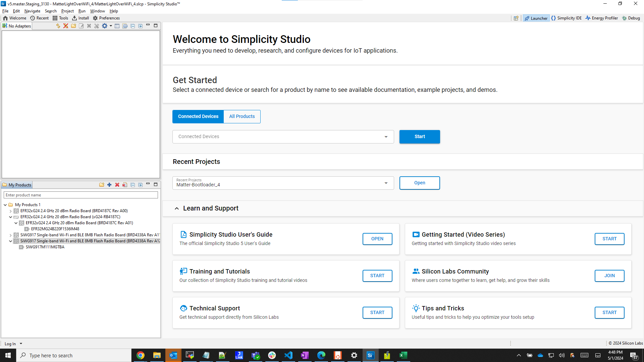
Task: Collapse the xG24-RB4187C board node
Action: (11, 217)
